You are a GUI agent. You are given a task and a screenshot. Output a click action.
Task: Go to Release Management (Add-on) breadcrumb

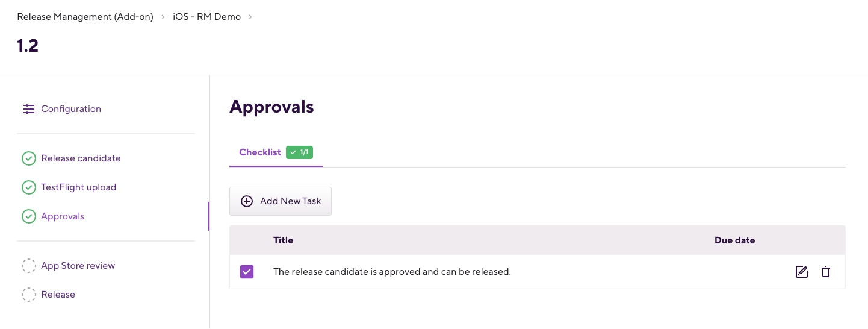click(85, 17)
